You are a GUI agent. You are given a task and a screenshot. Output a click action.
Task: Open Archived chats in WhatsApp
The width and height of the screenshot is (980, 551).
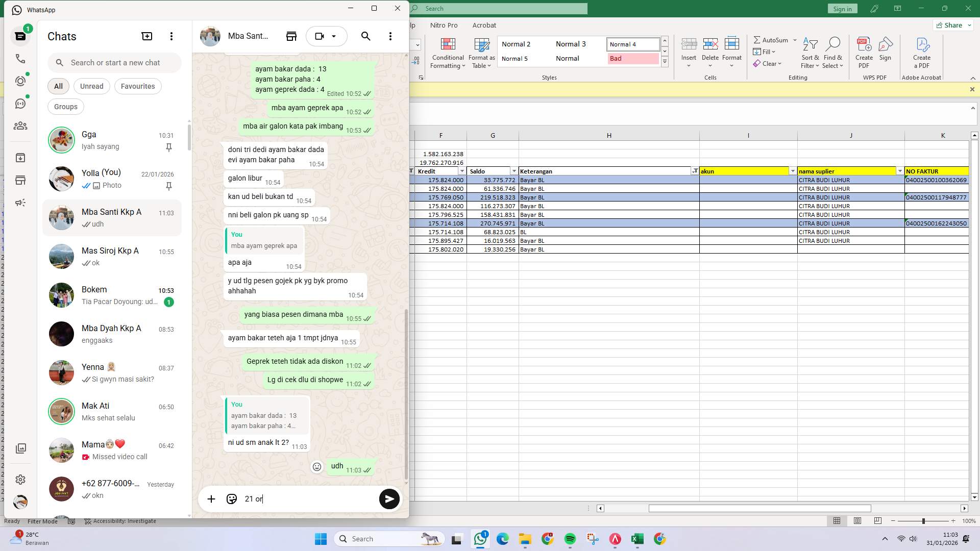[x=20, y=158]
